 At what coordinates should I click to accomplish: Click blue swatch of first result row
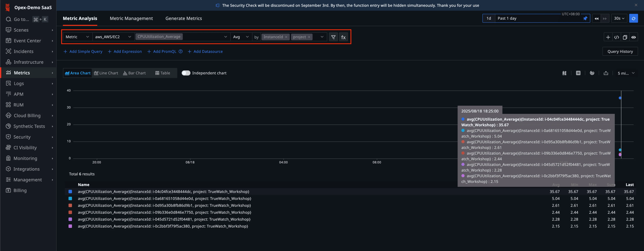pyautogui.click(x=70, y=191)
